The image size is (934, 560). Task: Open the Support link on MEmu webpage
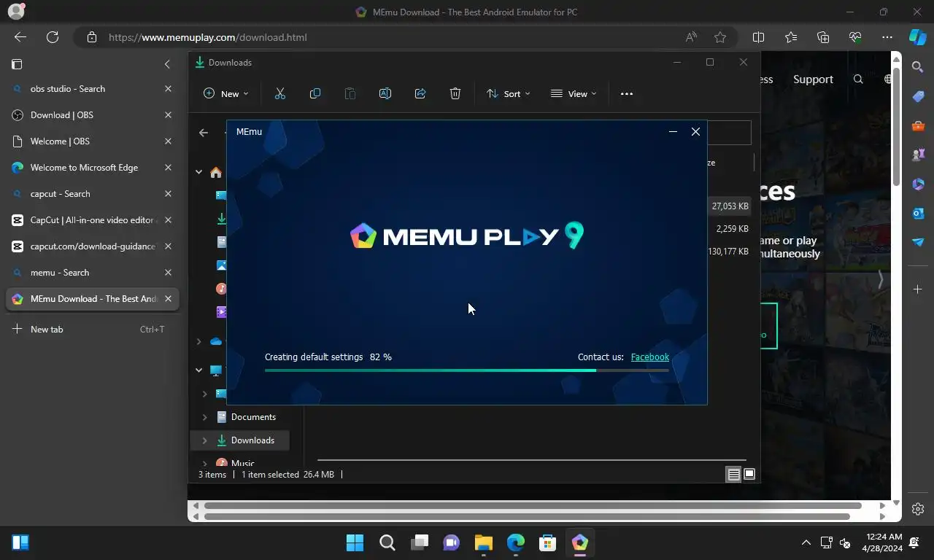[x=813, y=79]
